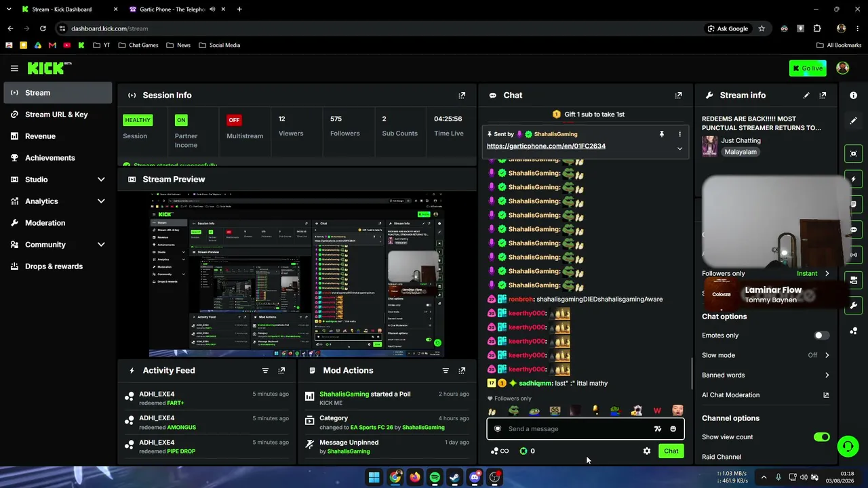Toggle Emotes only chat mode
Screen dimensions: 868x488
[822, 335]
